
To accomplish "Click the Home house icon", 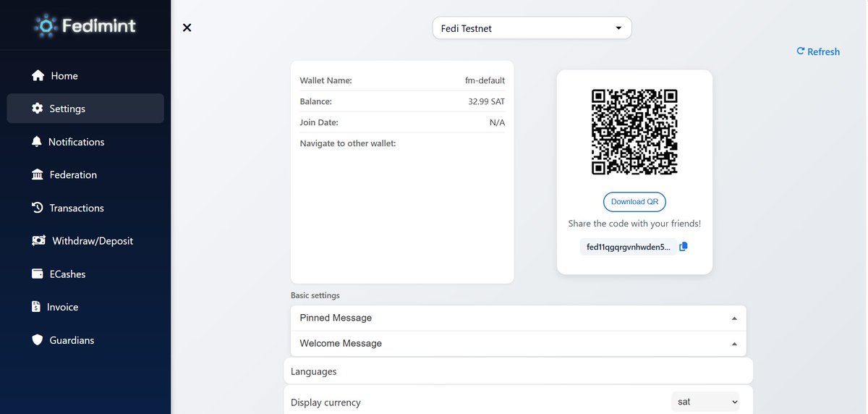I will 38,75.
